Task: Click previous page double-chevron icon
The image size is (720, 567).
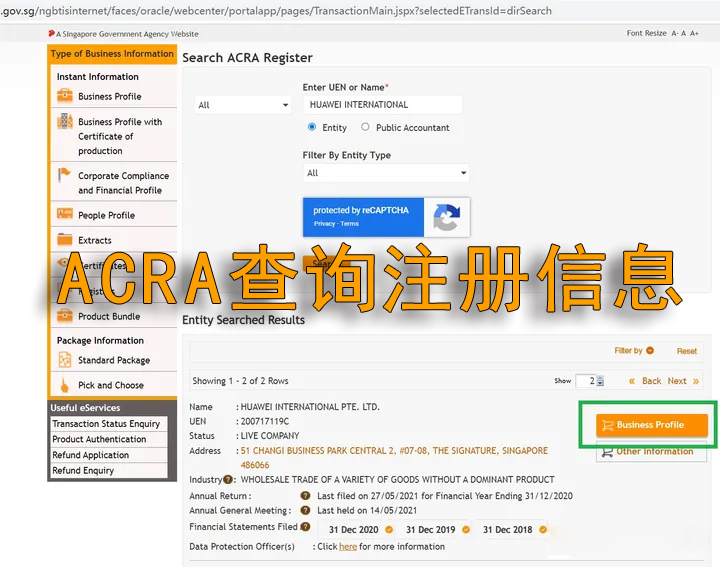Action: 632,381
